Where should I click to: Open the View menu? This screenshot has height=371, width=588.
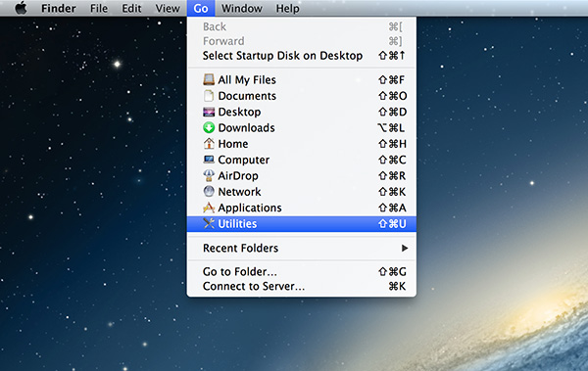168,8
